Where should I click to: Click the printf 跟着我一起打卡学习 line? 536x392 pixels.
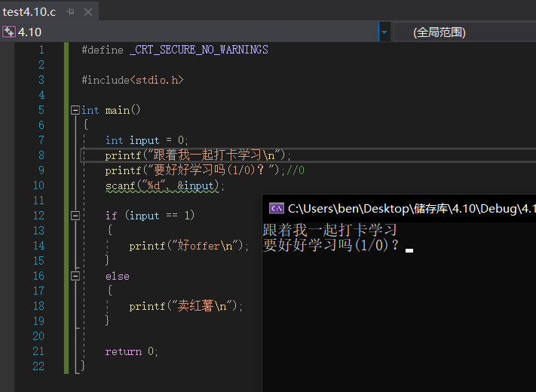pos(198,155)
